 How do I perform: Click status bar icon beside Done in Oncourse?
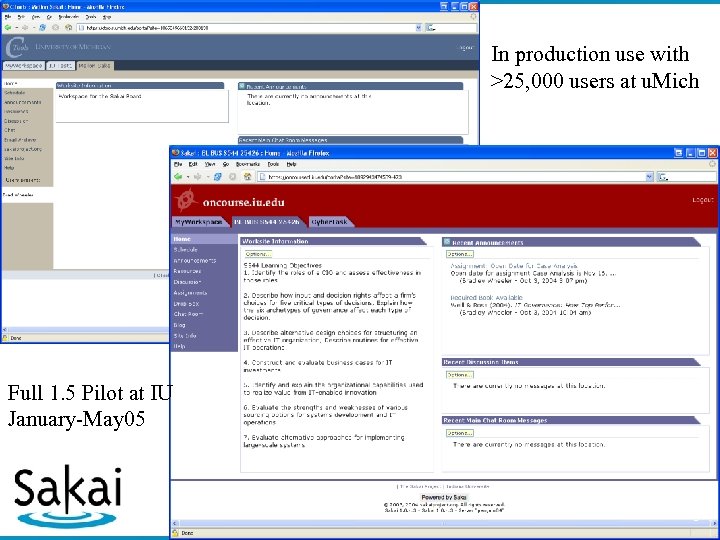click(x=175, y=533)
